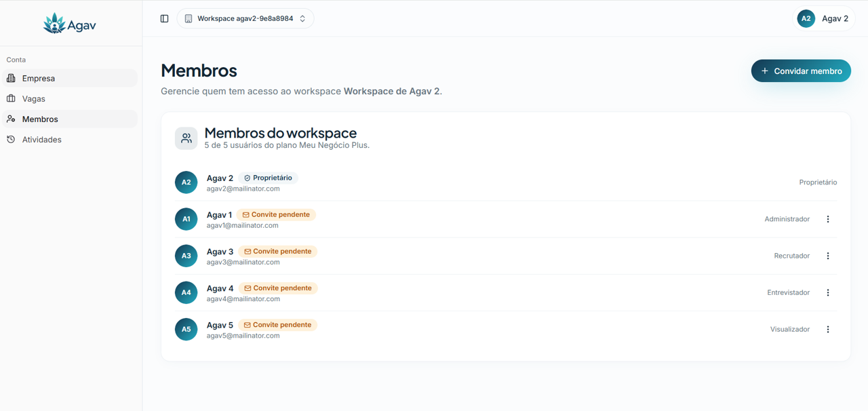Click the Proprietário role text at row end
868x411 pixels.
click(818, 182)
